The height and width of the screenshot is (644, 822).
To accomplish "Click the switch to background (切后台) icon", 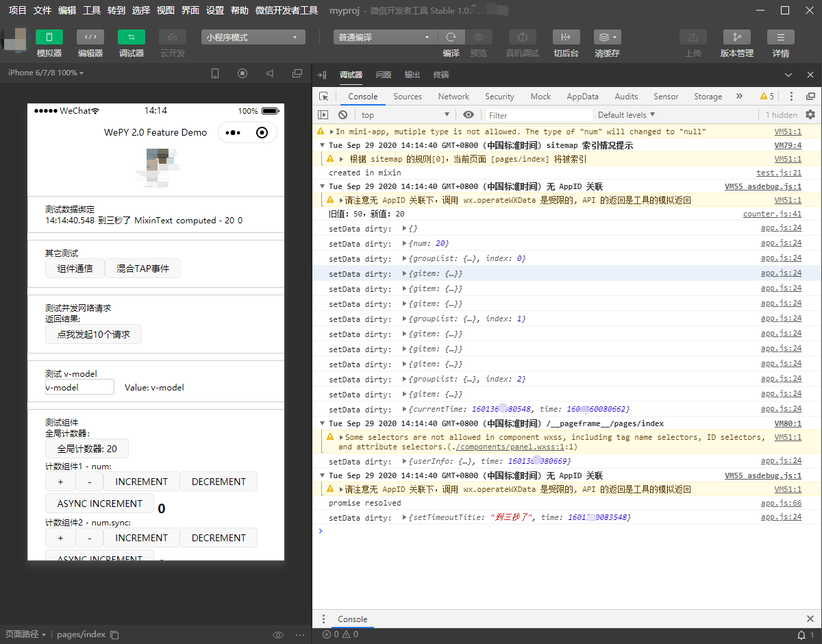I will pyautogui.click(x=566, y=37).
